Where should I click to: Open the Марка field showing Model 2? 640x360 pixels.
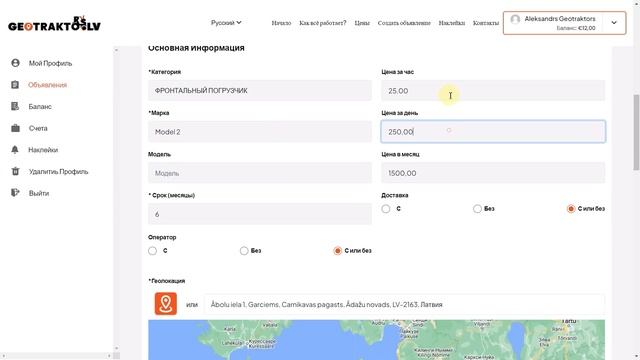point(260,132)
